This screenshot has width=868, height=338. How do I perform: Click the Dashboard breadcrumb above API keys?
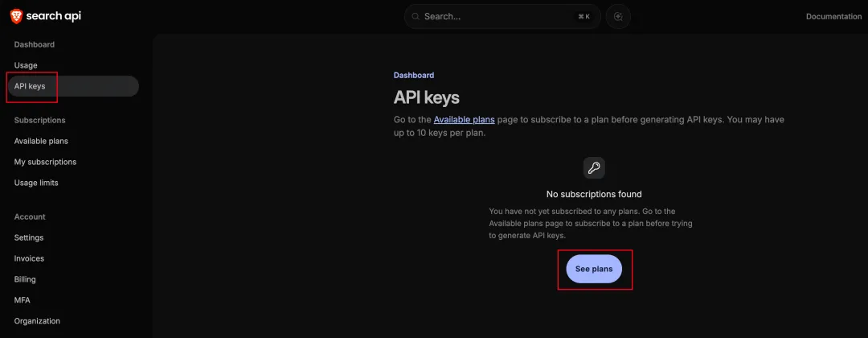(414, 75)
